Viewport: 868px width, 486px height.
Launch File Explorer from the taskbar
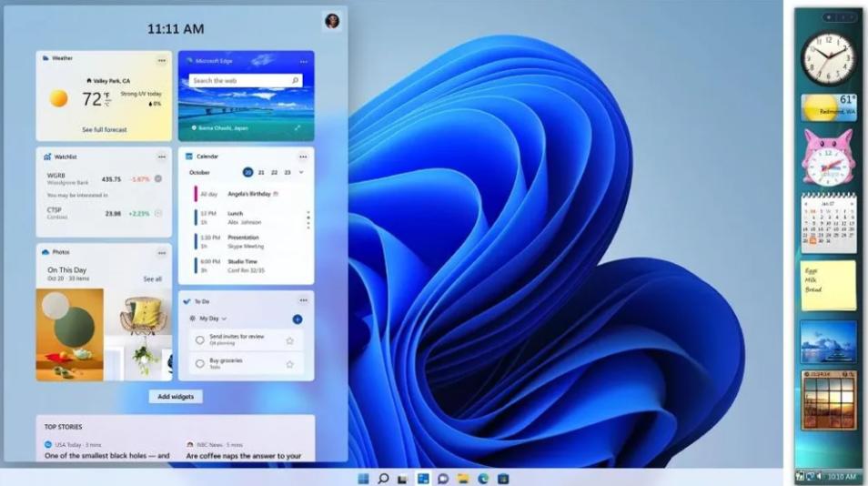[x=463, y=478]
